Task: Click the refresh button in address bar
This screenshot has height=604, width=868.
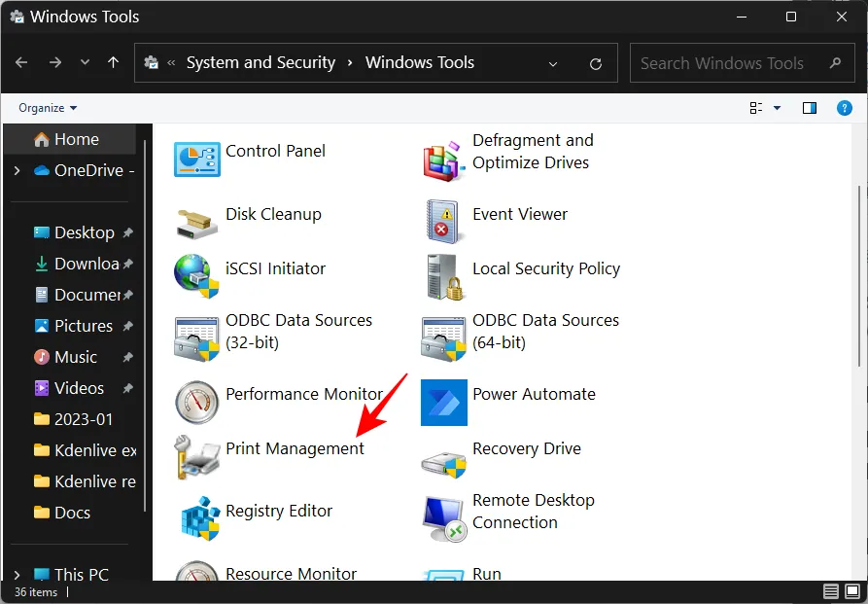Action: [x=596, y=64]
